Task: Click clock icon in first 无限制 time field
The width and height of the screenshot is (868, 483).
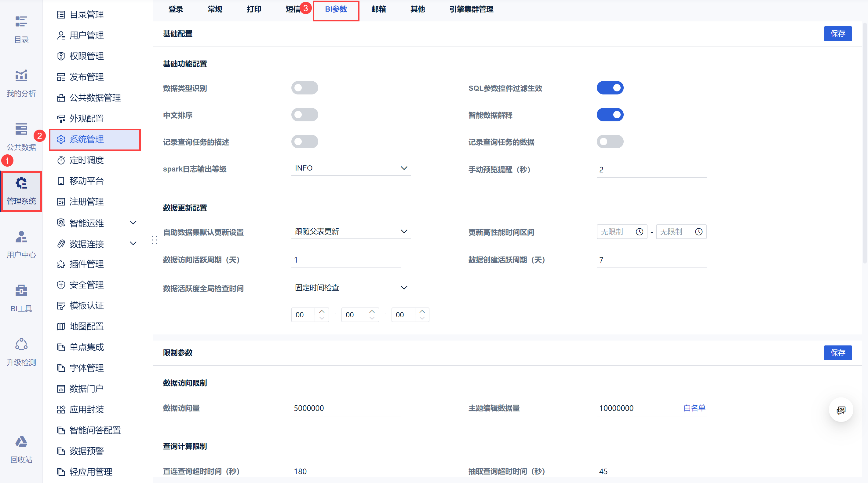Action: pos(639,232)
